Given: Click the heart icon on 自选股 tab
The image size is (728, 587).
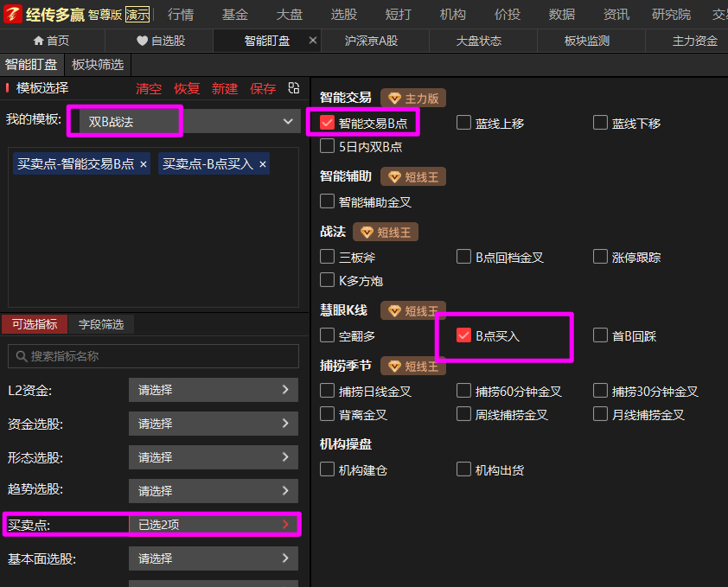Looking at the screenshot, I should pyautogui.click(x=142, y=41).
